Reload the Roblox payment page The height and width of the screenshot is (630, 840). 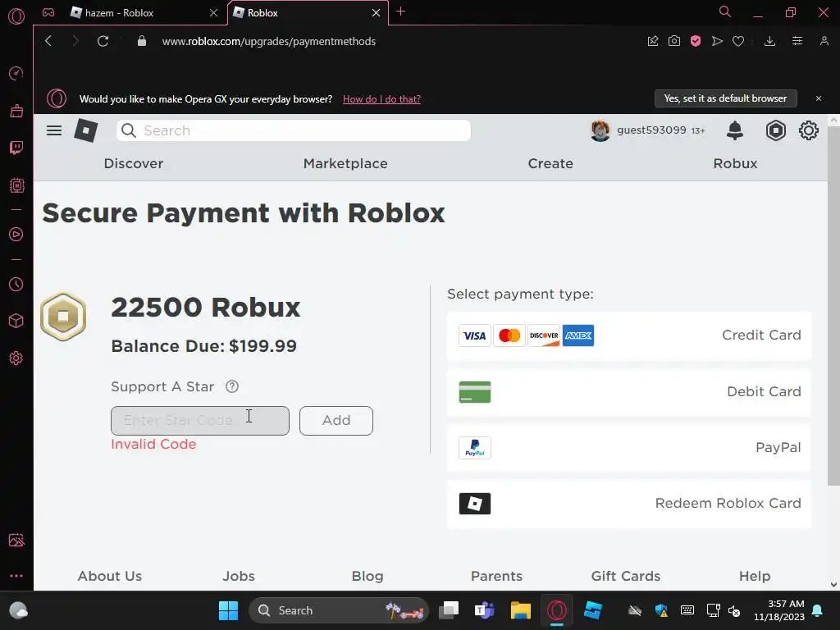click(x=103, y=41)
